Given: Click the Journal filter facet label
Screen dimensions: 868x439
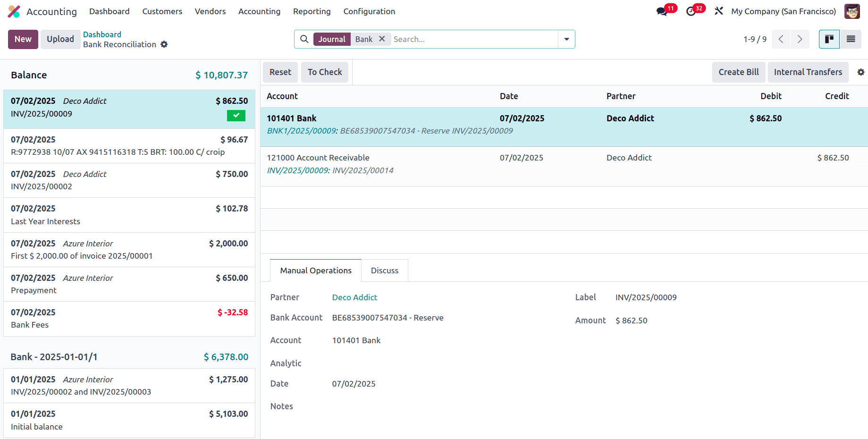Looking at the screenshot, I should [332, 39].
